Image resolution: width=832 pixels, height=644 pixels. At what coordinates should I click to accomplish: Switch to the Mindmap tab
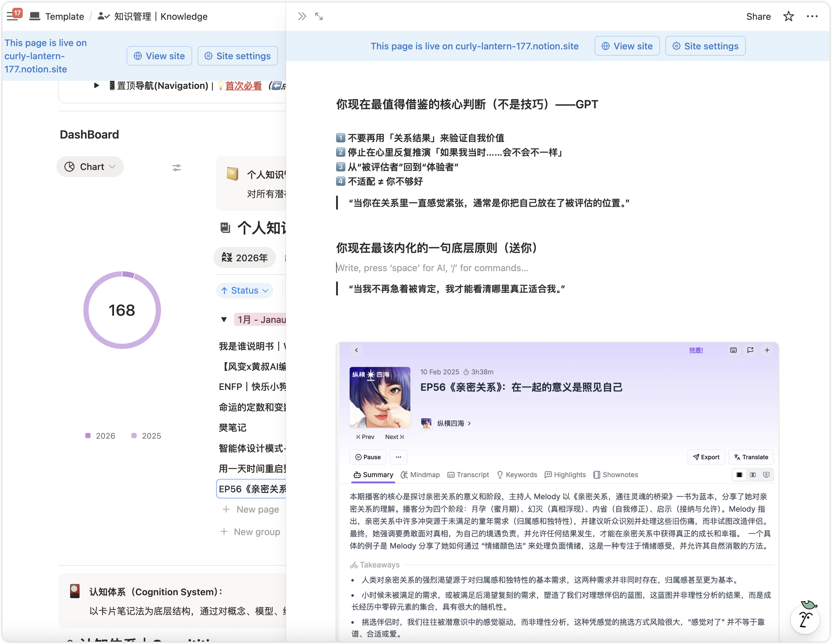point(420,475)
